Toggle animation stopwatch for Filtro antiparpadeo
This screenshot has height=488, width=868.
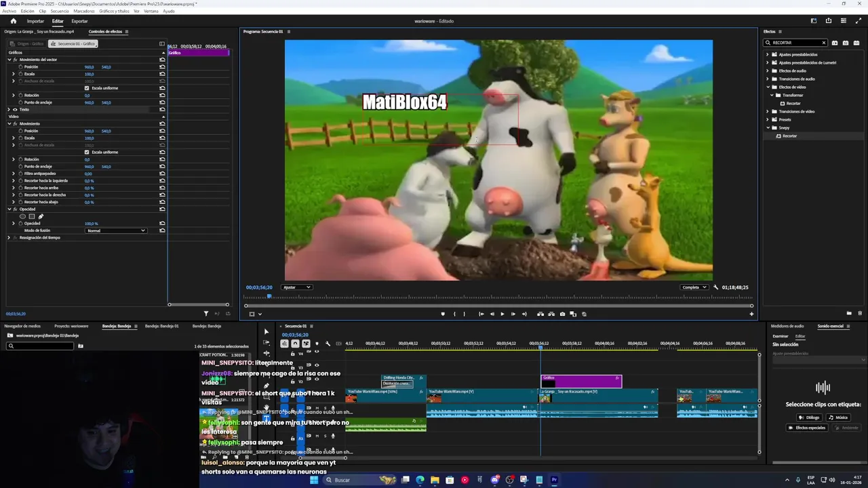[x=20, y=174]
